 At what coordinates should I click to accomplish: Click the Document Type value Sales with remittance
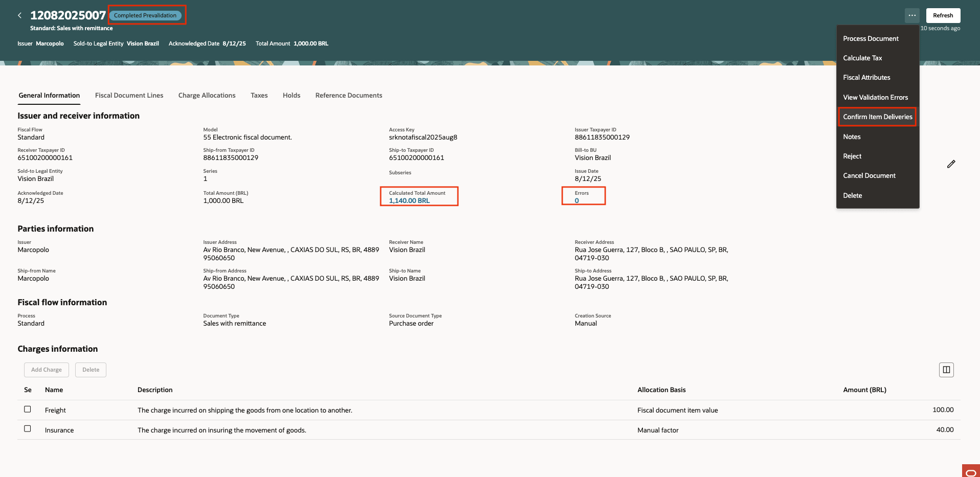click(234, 324)
